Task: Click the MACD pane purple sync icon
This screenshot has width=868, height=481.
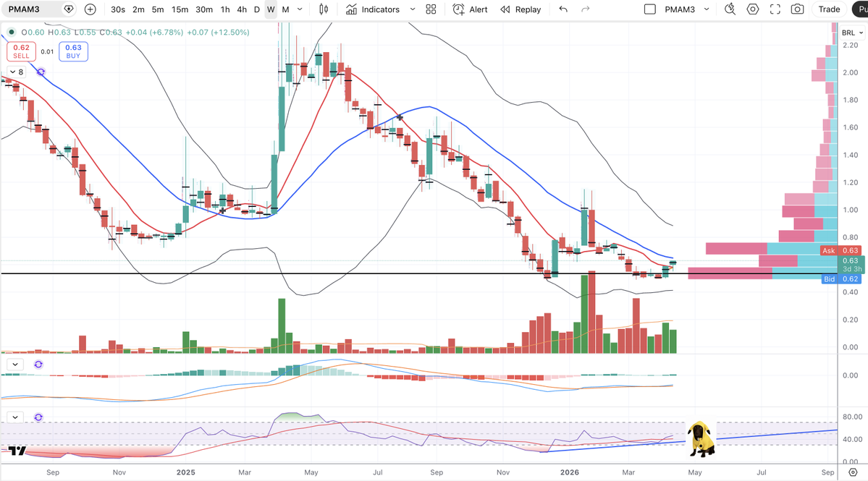Action: tap(38, 365)
